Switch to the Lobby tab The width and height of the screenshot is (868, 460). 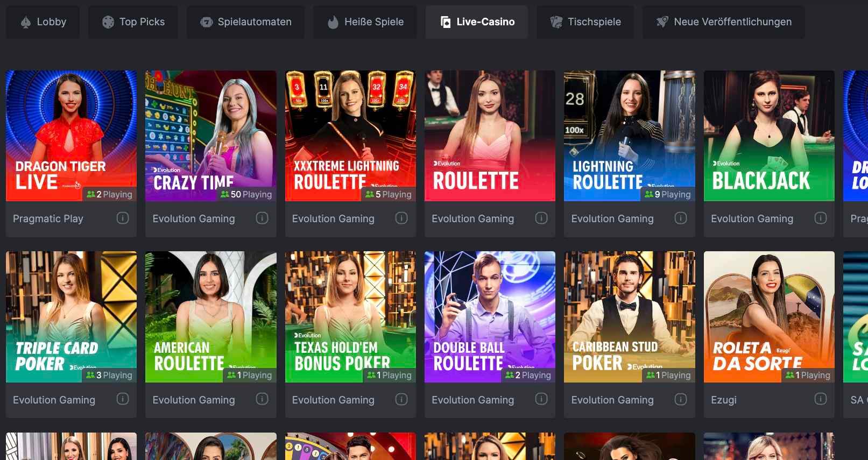(43, 22)
